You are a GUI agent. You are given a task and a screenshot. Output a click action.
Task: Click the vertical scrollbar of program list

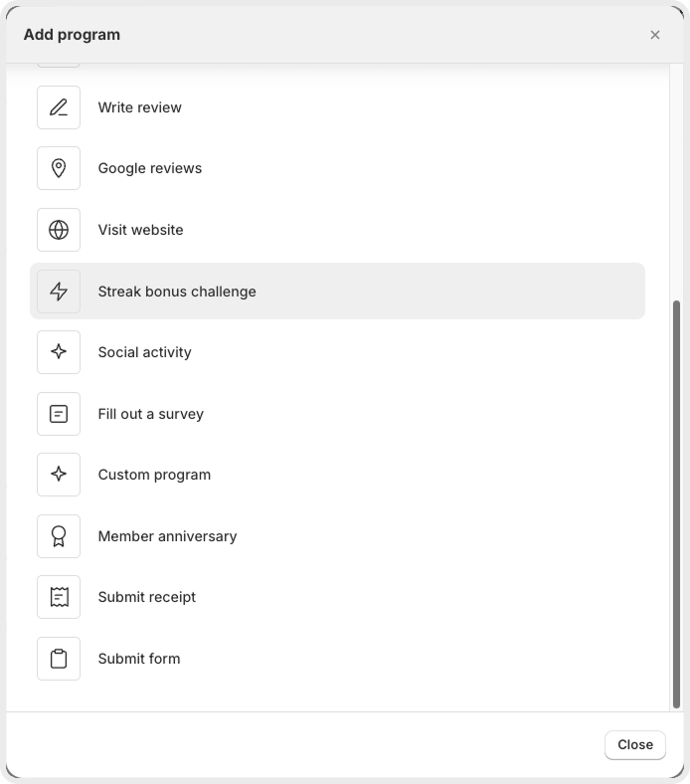pyautogui.click(x=676, y=504)
